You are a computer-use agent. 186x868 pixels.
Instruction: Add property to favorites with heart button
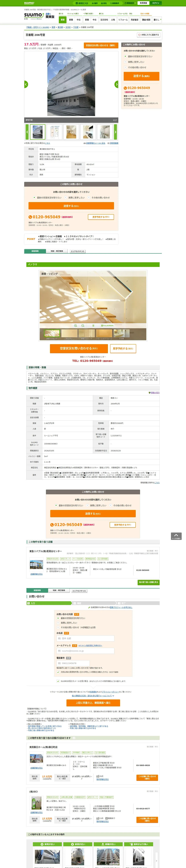(148, 35)
